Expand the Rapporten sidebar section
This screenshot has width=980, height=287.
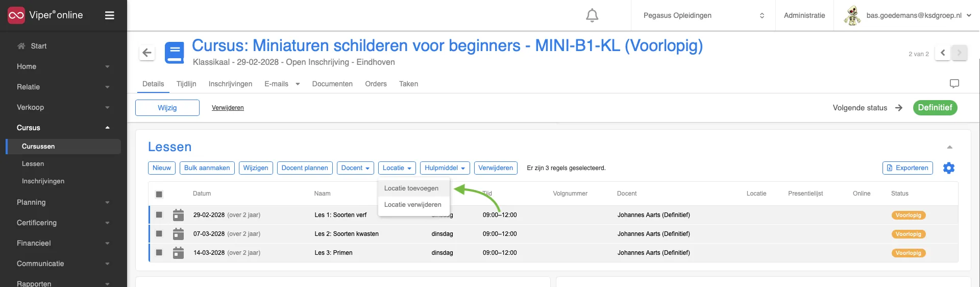point(63,283)
